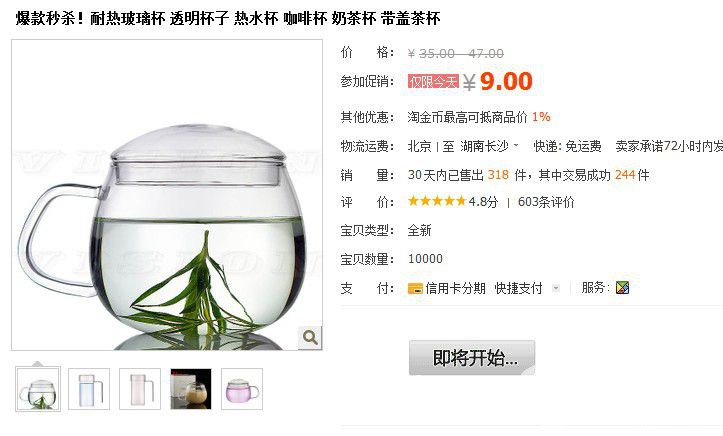Click the 318 sold count number
The height and width of the screenshot is (436, 723).
(x=498, y=175)
